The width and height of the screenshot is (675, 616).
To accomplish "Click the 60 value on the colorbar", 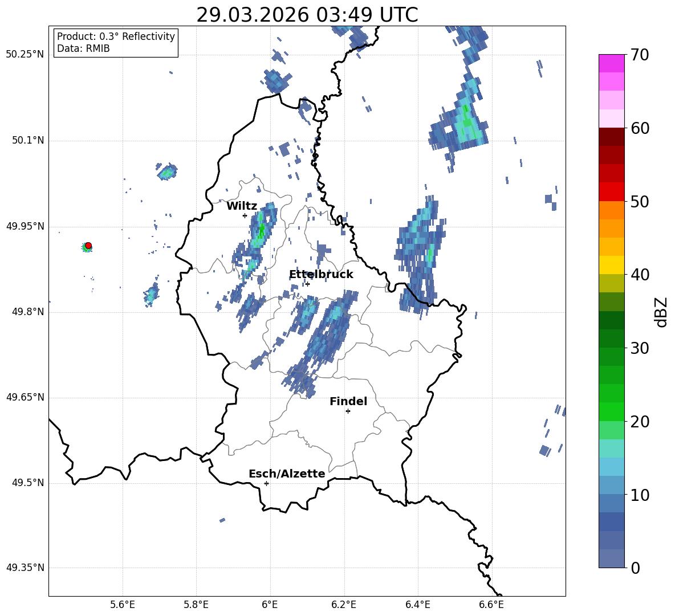I will [x=640, y=128].
